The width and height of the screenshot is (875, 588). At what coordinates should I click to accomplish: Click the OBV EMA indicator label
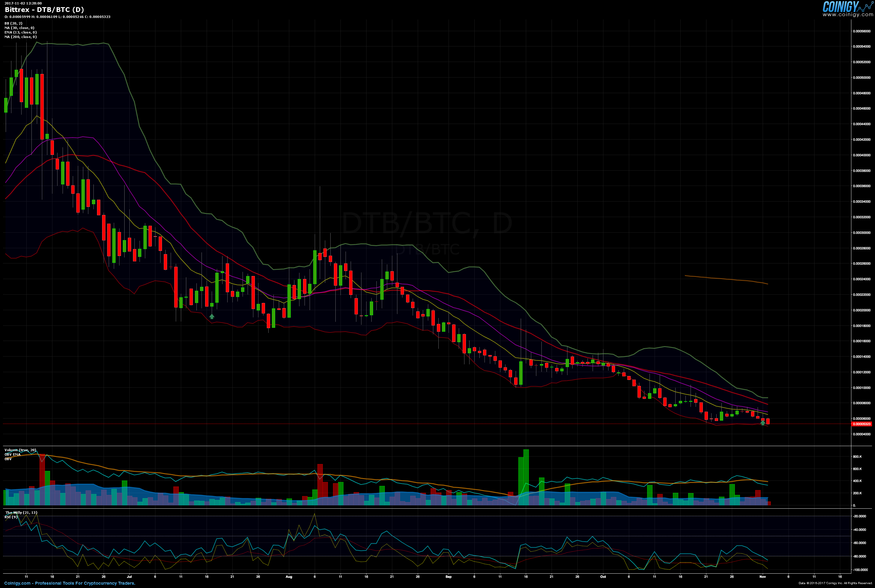click(x=12, y=454)
